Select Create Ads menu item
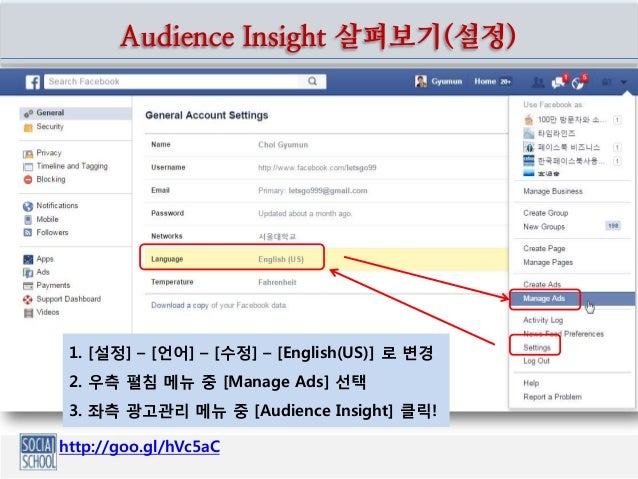 coord(542,284)
